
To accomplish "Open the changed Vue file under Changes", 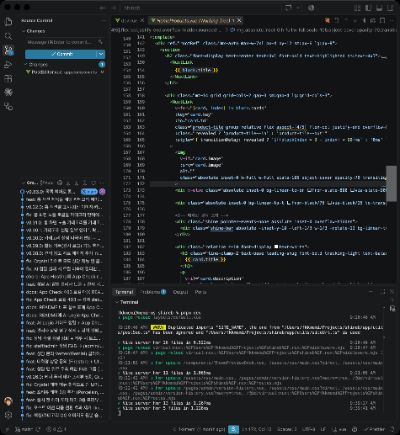I will 63,72.
